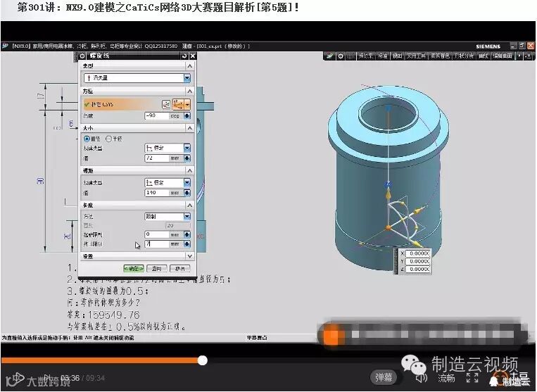Click the start limit field showing 0

(157, 234)
